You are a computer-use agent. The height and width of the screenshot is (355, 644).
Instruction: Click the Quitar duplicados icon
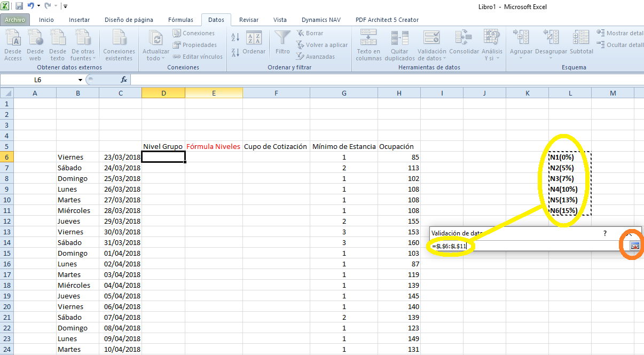click(399, 39)
